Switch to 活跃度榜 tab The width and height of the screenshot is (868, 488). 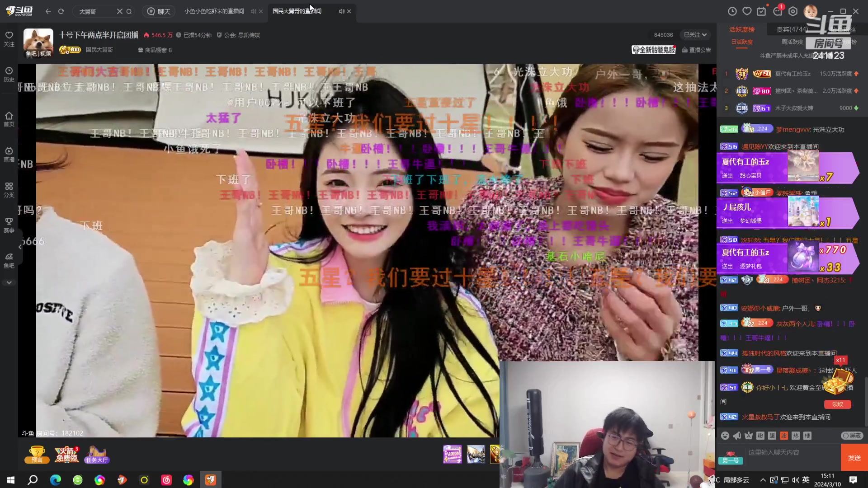tap(741, 29)
